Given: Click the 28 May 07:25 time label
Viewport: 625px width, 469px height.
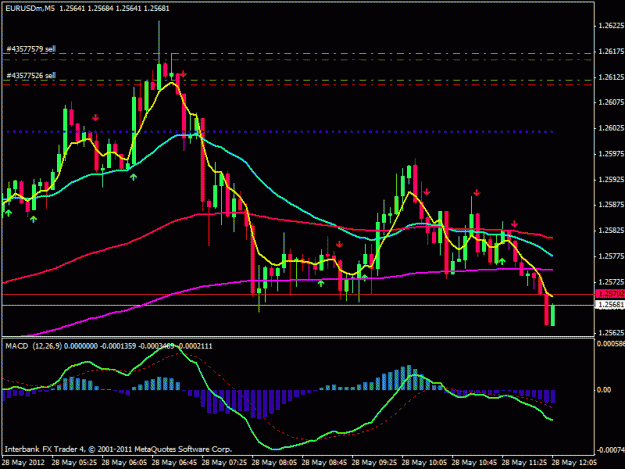Looking at the screenshot, I should [224, 463].
